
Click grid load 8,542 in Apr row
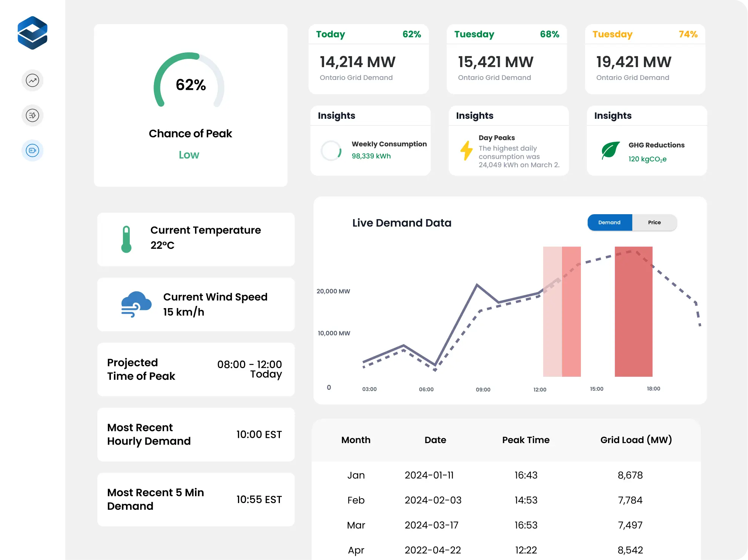coord(630,550)
